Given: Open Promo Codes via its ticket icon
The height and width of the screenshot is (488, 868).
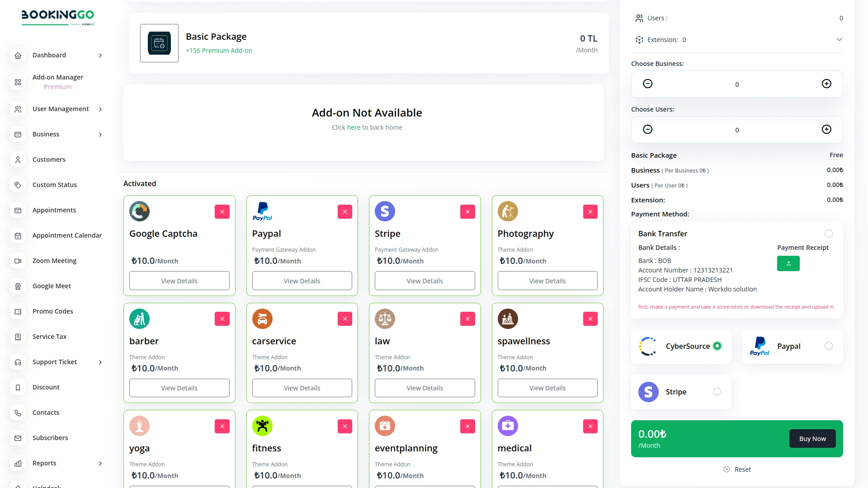Looking at the screenshot, I should coord(18,311).
